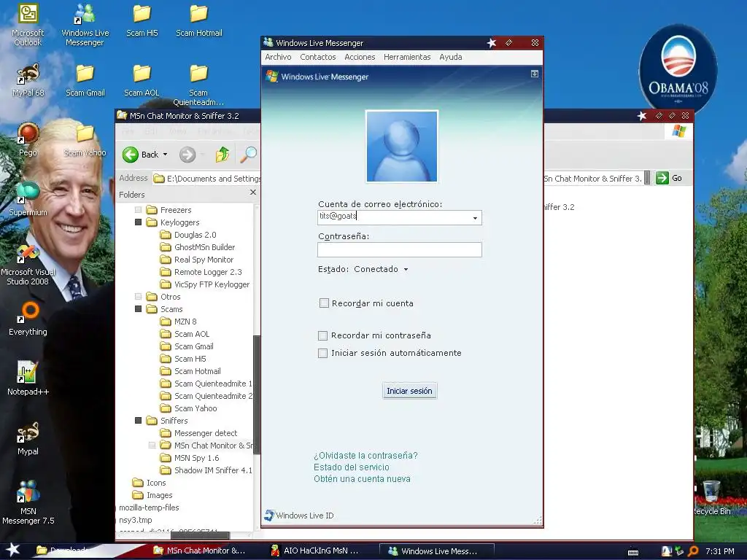Click Estado del servicio link
The image size is (747, 560).
(351, 467)
